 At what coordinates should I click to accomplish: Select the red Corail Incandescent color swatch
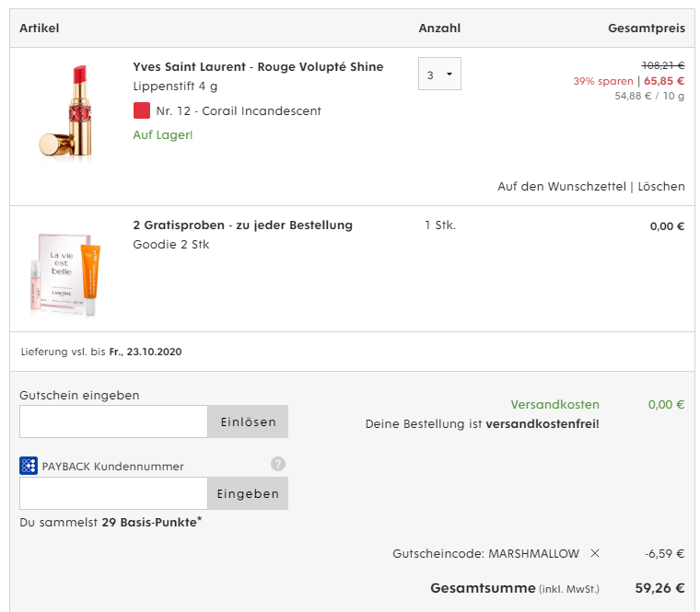point(142,110)
